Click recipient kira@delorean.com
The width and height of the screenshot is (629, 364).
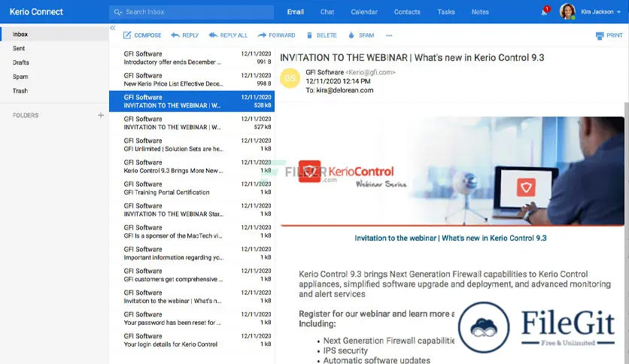pyautogui.click(x=345, y=90)
